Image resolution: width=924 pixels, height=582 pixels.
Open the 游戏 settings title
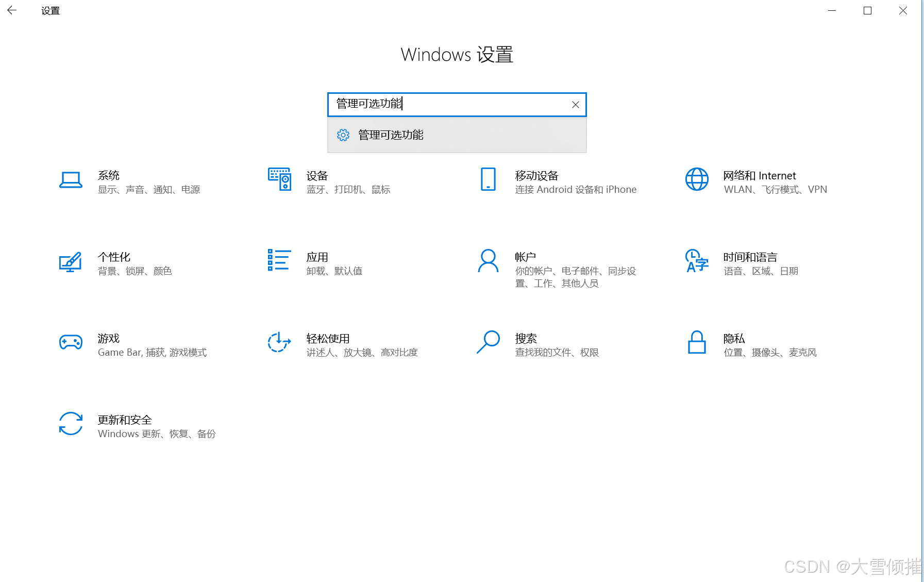(109, 338)
